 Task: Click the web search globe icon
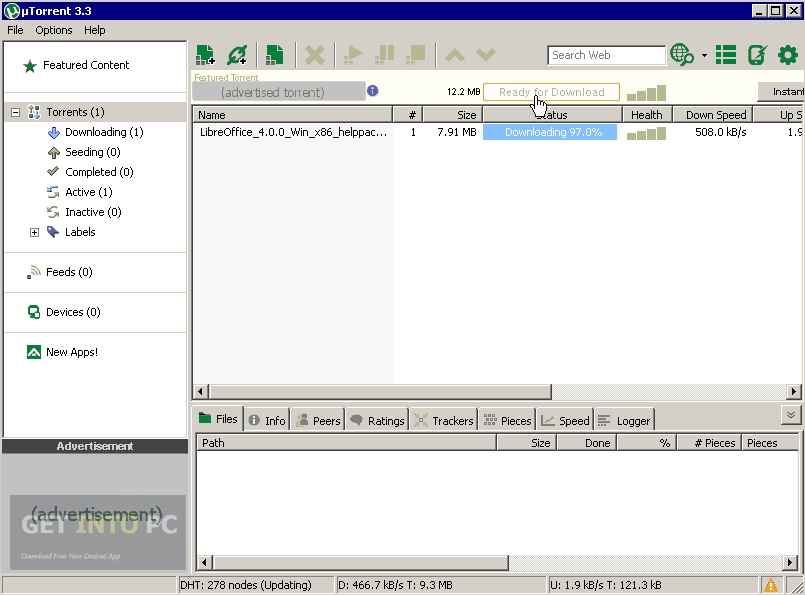click(682, 54)
